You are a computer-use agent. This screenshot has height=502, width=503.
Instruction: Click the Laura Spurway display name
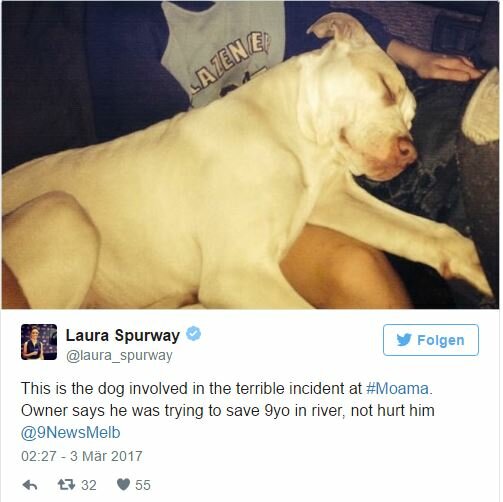click(x=123, y=335)
